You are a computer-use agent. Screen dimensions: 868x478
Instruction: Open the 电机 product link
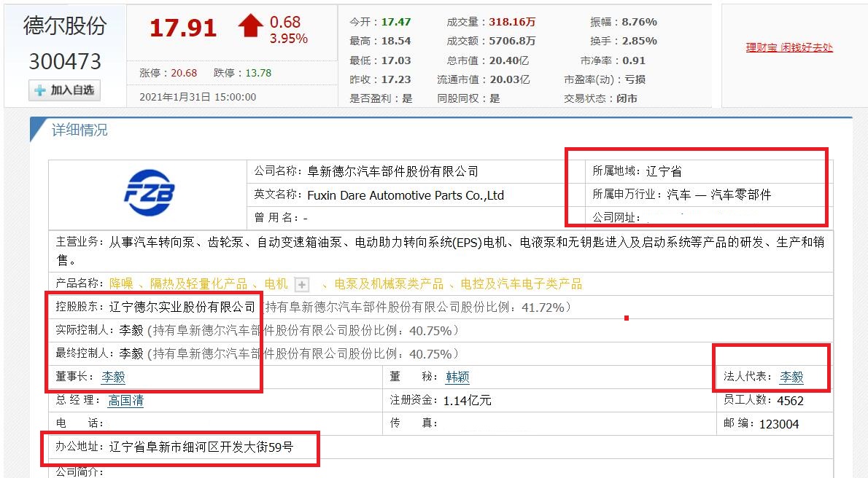coord(276,284)
